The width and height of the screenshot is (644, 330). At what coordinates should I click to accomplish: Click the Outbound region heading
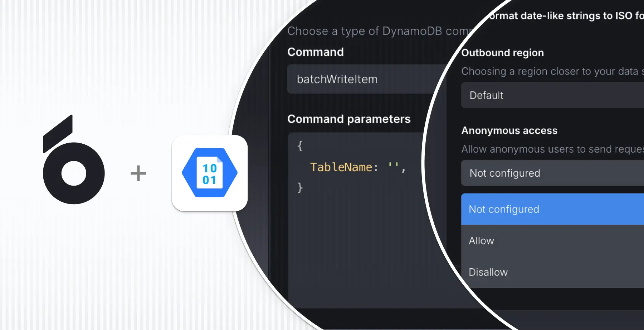click(503, 53)
